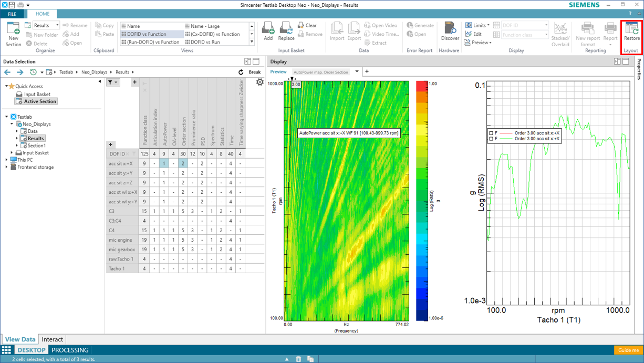Navigate back with the left arrow
The image size is (644, 363).
click(7, 72)
